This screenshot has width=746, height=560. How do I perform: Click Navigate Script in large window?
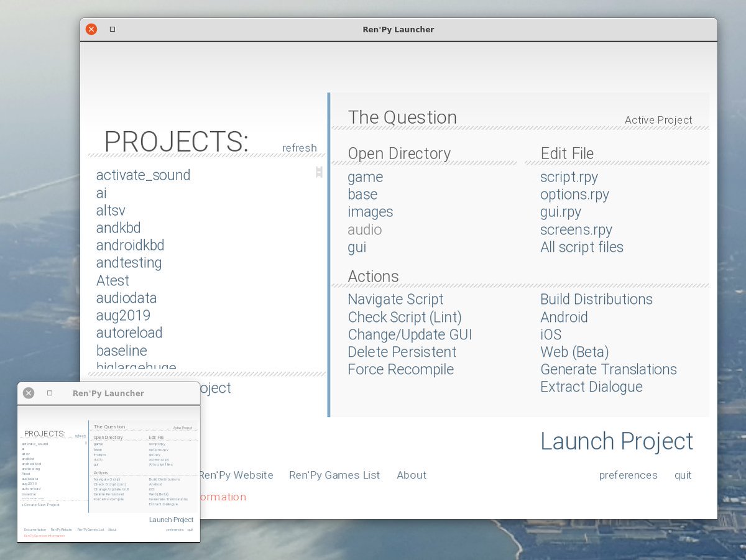395,299
